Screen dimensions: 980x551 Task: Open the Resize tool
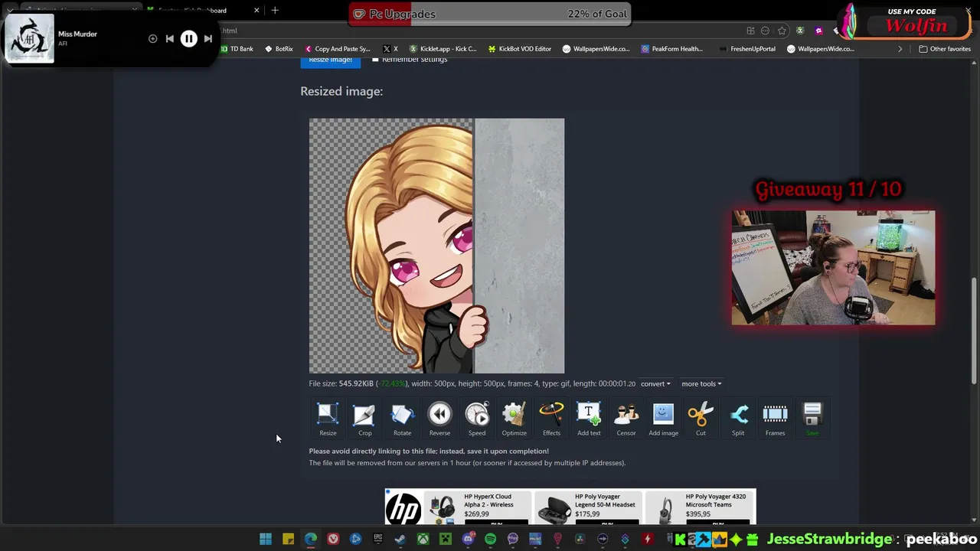(x=328, y=419)
